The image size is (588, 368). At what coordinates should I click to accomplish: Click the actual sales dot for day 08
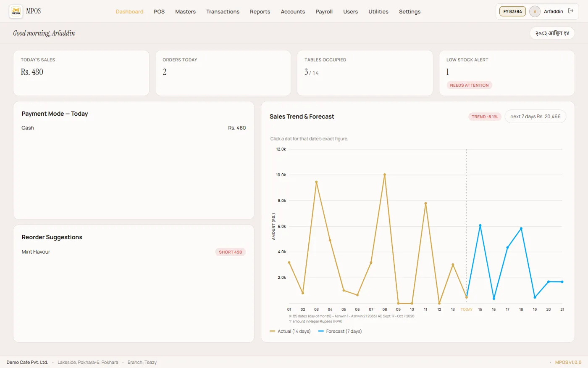(384, 175)
